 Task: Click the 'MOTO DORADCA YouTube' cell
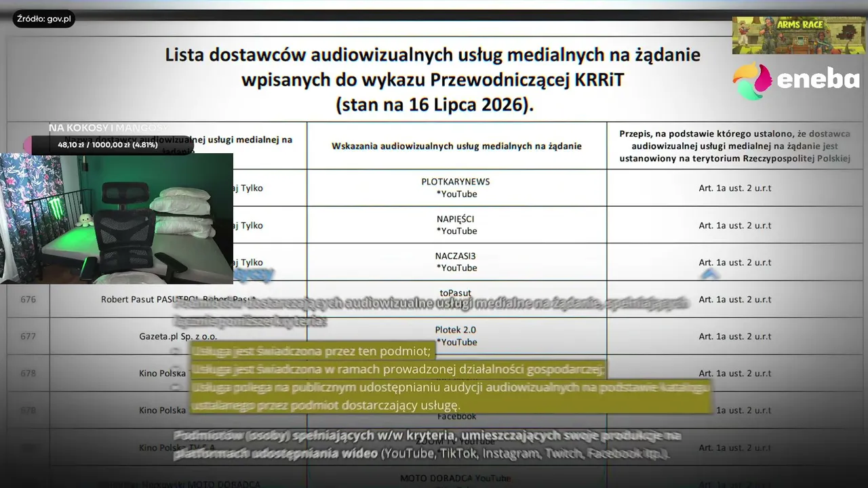click(456, 479)
